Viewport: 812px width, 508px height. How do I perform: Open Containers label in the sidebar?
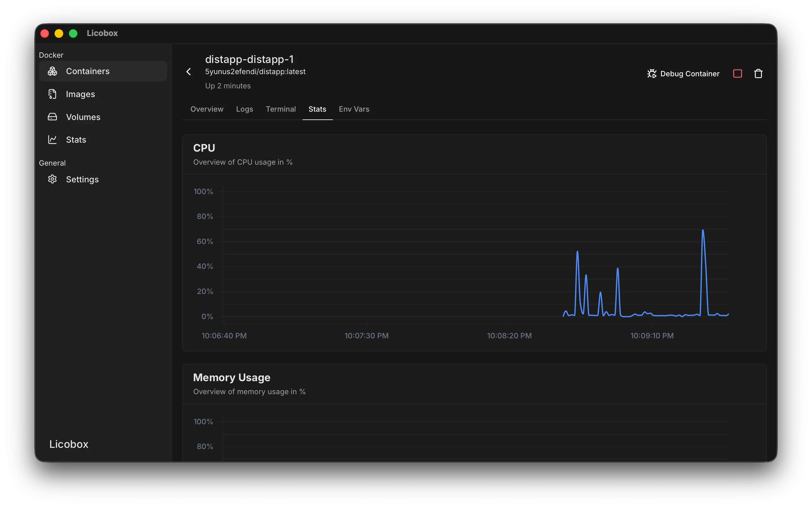pyautogui.click(x=88, y=71)
